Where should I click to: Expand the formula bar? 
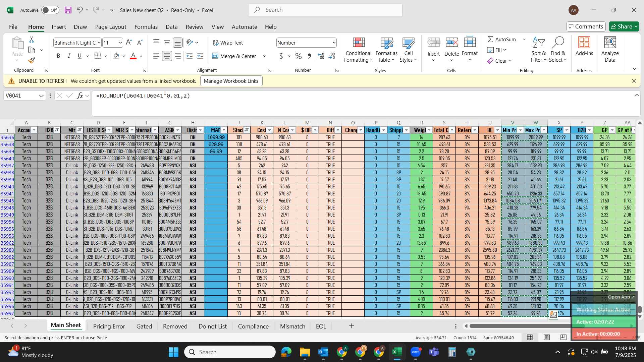tap(636, 96)
